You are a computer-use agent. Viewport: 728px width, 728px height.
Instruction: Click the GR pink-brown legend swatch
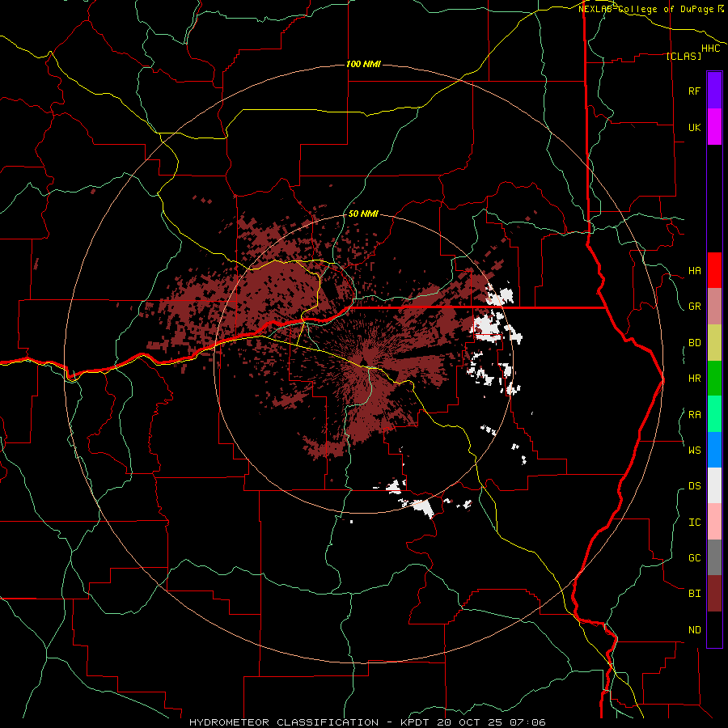point(714,307)
